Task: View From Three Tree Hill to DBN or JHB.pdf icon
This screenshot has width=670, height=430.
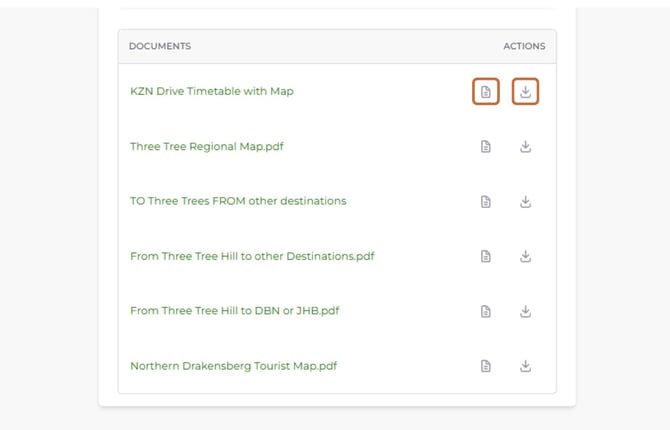Action: [485, 311]
